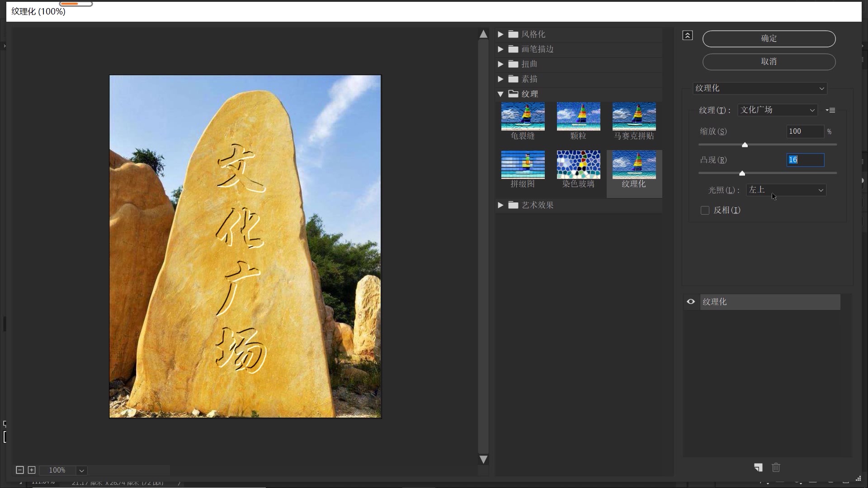The width and height of the screenshot is (868, 488).
Task: Enable the 反相 checkbox
Action: 705,211
